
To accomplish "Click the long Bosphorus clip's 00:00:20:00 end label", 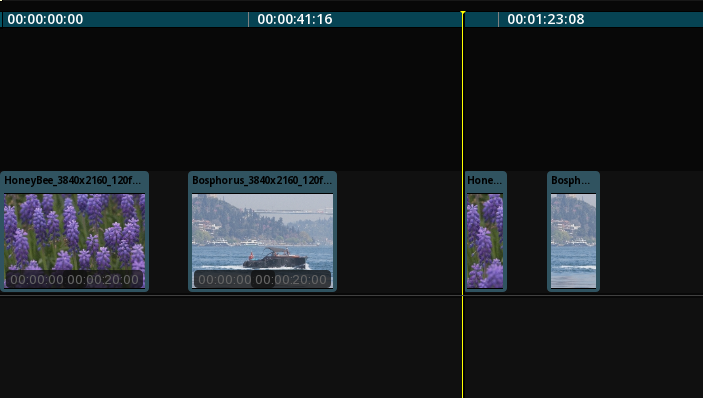I will tap(291, 280).
